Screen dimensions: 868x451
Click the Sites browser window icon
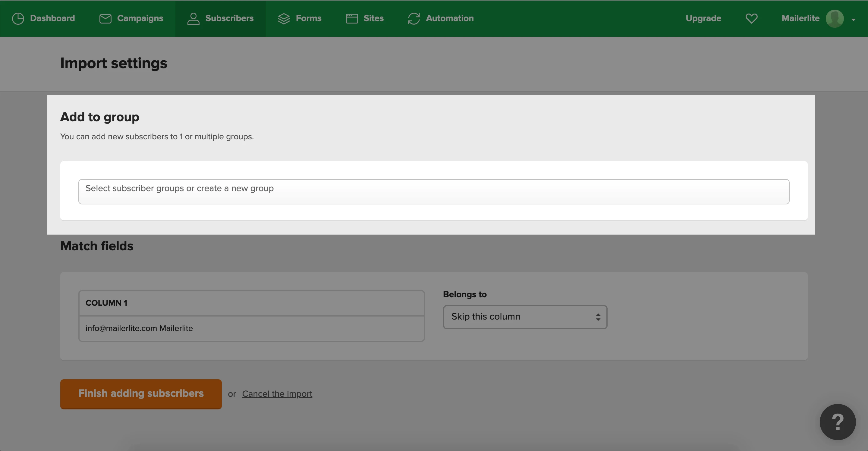click(352, 18)
